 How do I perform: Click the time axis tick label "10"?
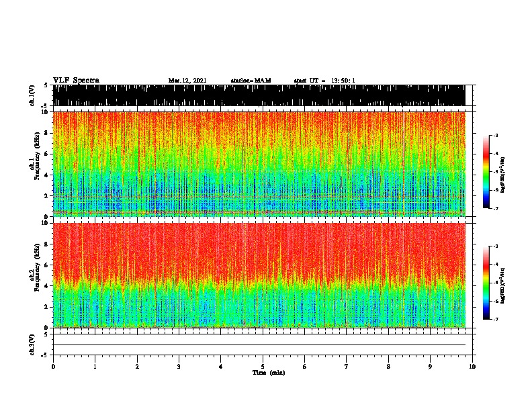[472, 367]
